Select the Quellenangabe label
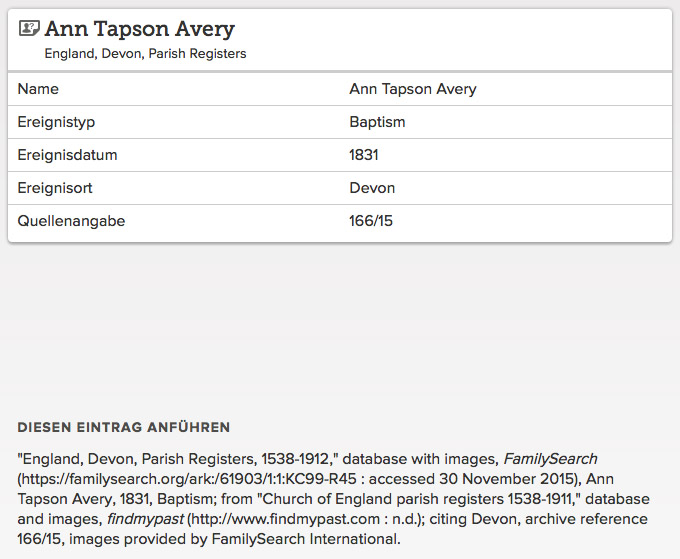Viewport: 680px width, 559px height. point(71,221)
